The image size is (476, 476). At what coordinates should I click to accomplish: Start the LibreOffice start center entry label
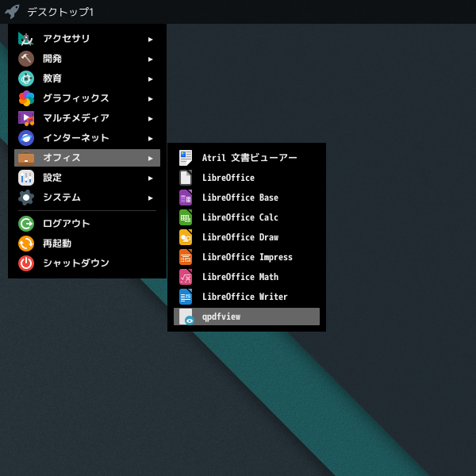coord(228,178)
